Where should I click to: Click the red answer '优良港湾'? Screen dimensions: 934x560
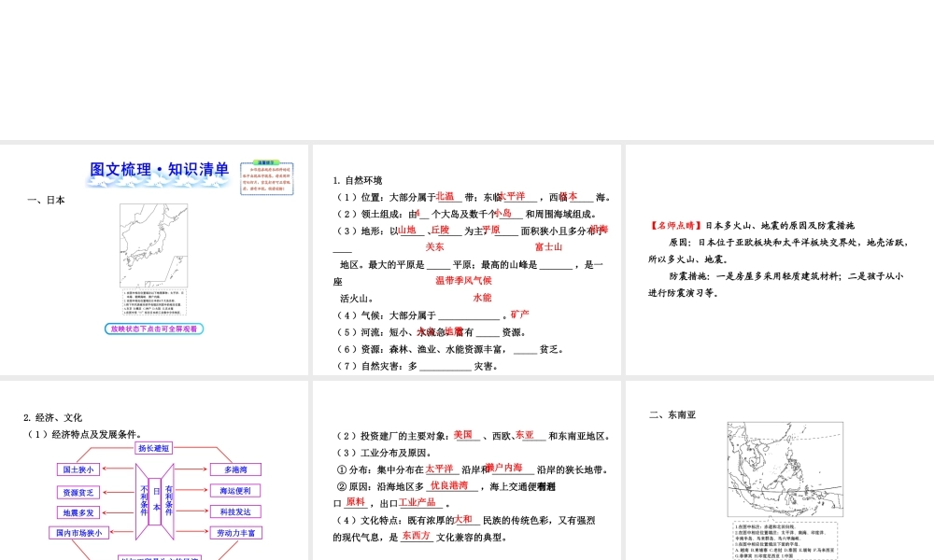(x=449, y=485)
